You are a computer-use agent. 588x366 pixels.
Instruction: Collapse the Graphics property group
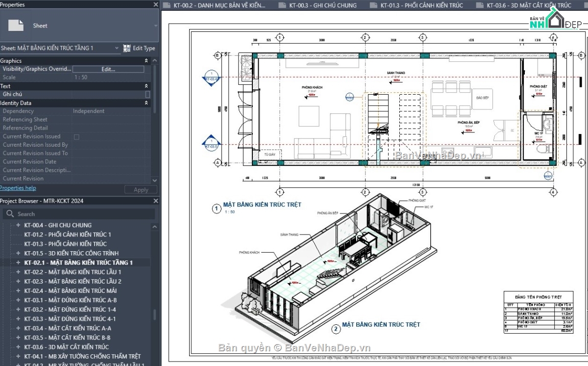[x=146, y=61]
